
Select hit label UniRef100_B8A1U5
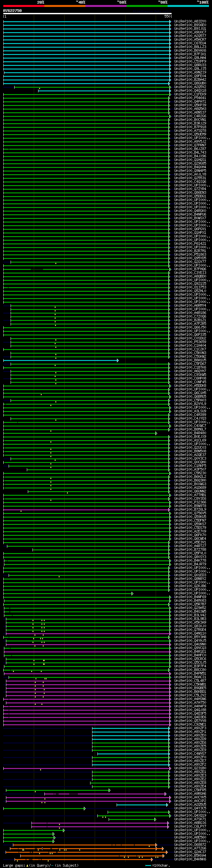tap(190, 361)
